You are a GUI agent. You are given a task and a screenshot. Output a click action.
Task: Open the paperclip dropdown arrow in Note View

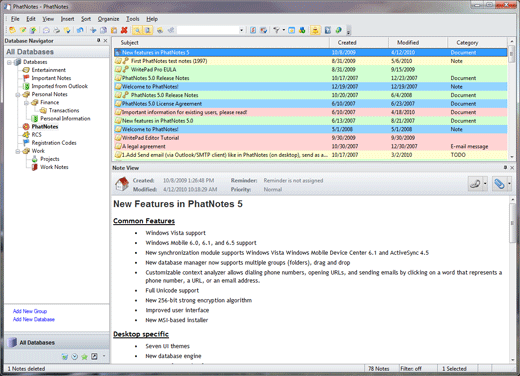click(x=509, y=184)
